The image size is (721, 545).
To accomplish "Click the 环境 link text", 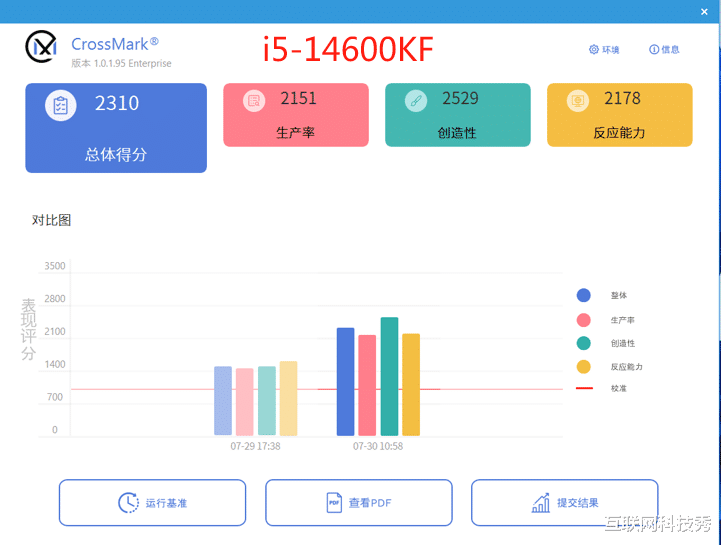I will point(610,50).
